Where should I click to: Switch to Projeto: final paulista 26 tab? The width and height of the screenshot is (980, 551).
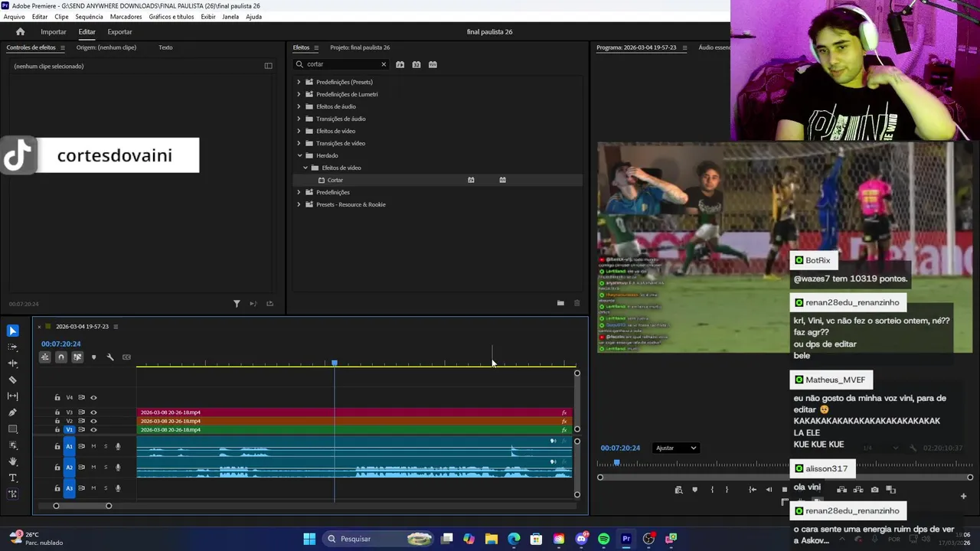(360, 47)
